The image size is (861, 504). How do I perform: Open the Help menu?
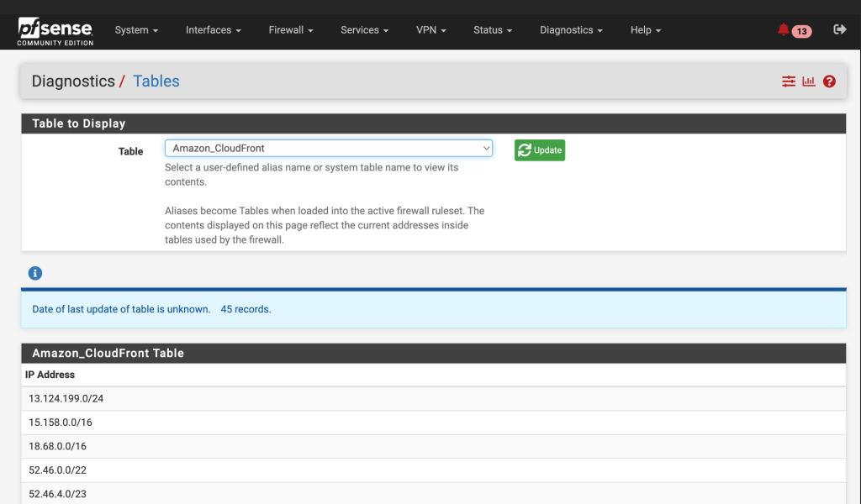645,30
